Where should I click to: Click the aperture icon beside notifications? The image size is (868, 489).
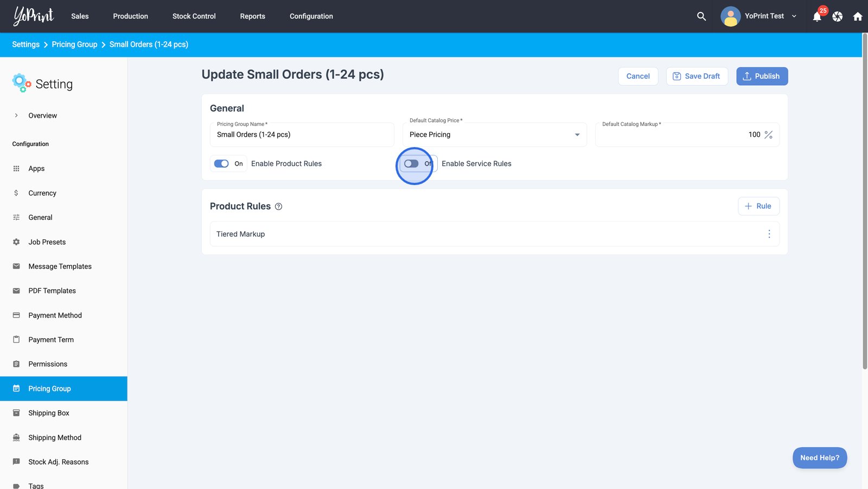(x=837, y=16)
